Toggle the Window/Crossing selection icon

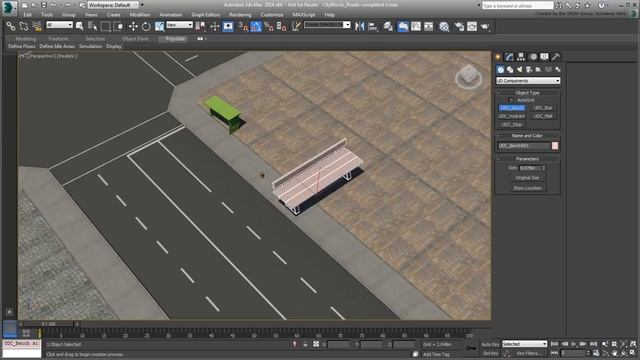tap(118, 27)
